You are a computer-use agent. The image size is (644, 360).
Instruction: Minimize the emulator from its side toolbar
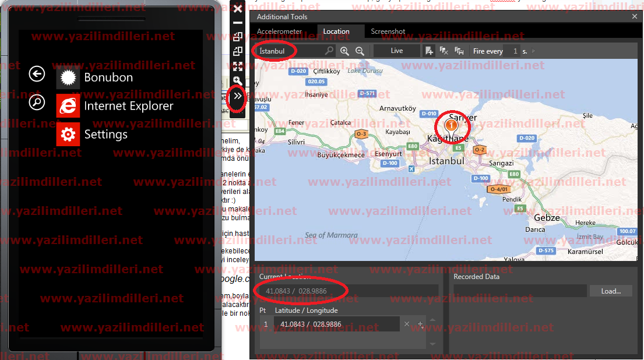(238, 23)
